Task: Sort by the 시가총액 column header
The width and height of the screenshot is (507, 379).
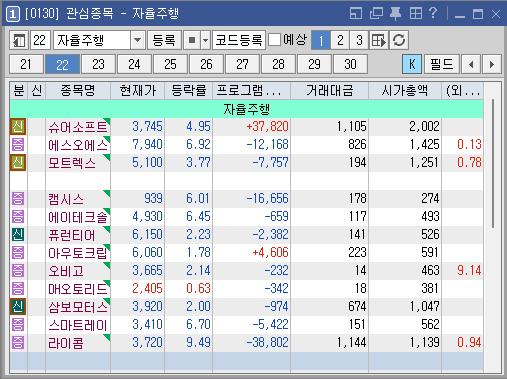Action: [405, 90]
